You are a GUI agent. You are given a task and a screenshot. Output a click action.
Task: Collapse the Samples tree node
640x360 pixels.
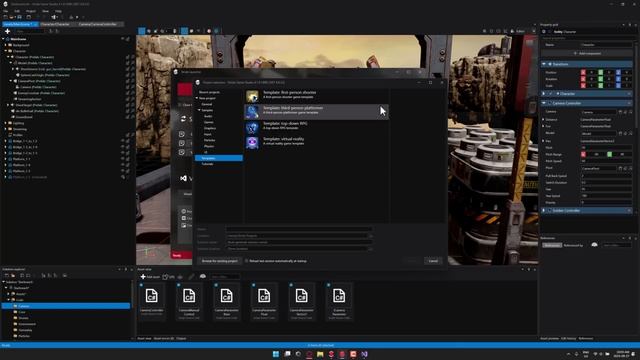(200, 110)
